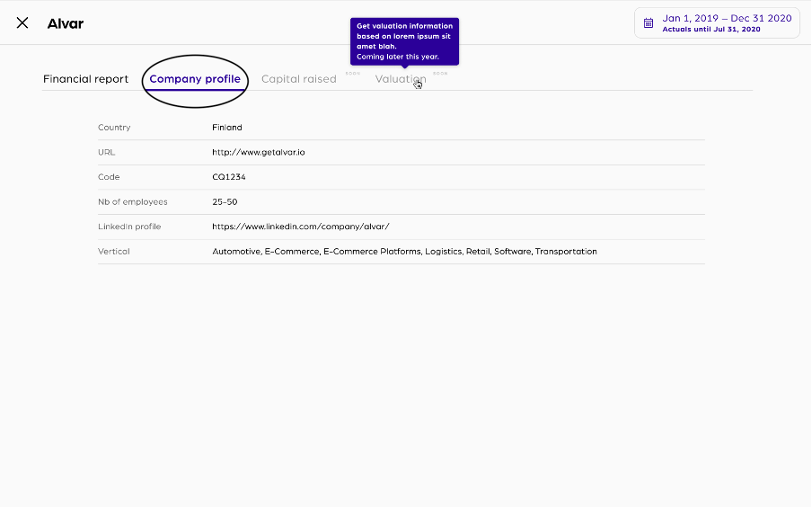Image resolution: width=812 pixels, height=507 pixels.
Task: Click the Finland country value
Action: [227, 128]
